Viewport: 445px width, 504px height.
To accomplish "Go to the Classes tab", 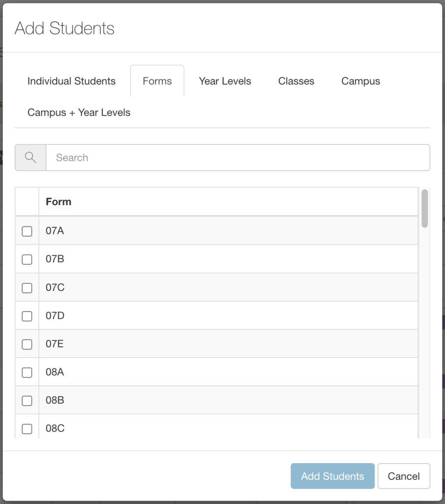I will (296, 81).
